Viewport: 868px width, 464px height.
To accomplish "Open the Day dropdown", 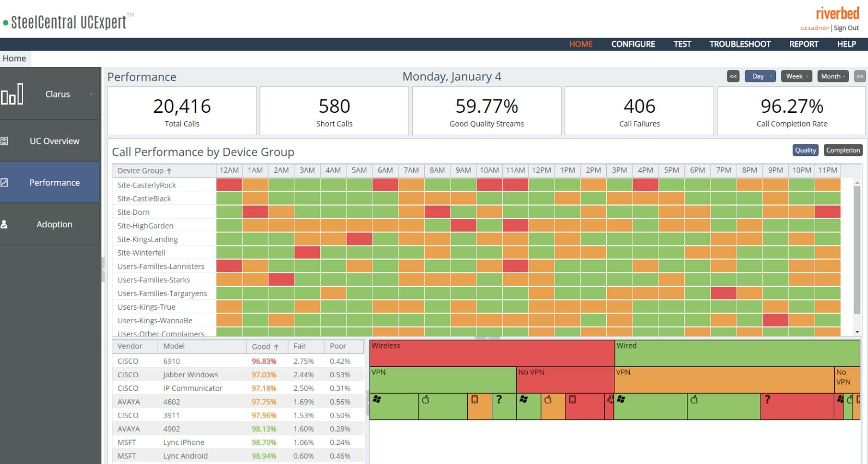I will point(761,76).
